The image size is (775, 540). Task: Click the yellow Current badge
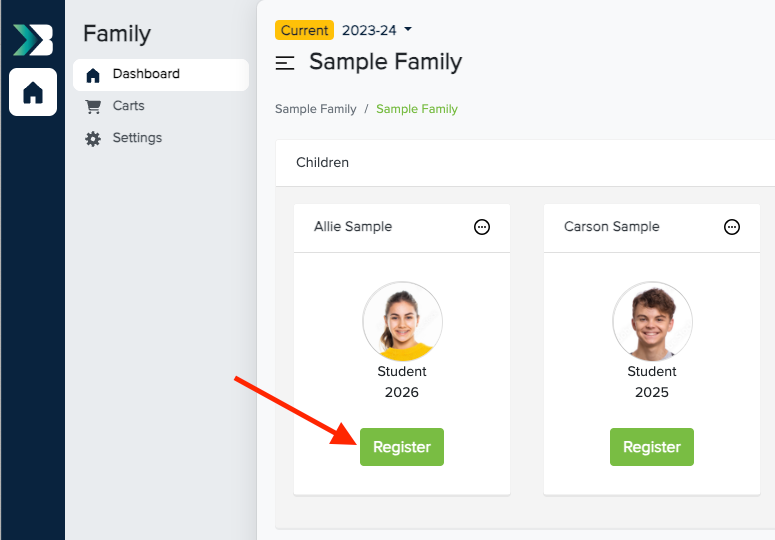pos(304,30)
